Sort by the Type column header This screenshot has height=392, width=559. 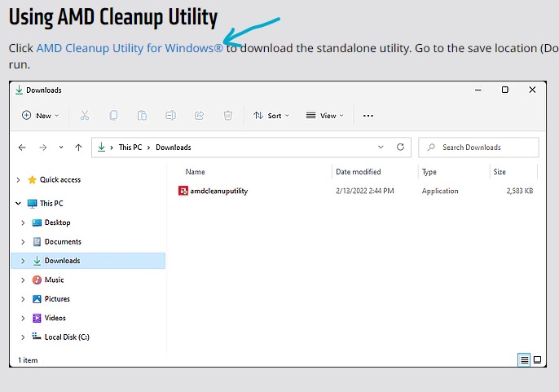click(x=429, y=172)
